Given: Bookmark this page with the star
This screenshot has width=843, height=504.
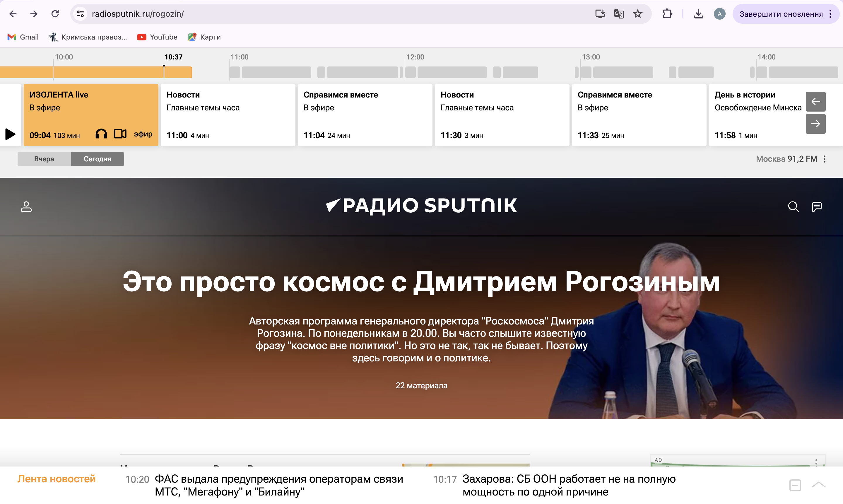Looking at the screenshot, I should pyautogui.click(x=638, y=14).
